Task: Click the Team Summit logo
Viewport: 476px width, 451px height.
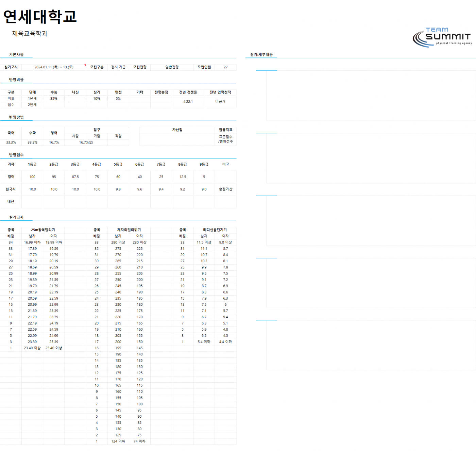Action: 442,37
